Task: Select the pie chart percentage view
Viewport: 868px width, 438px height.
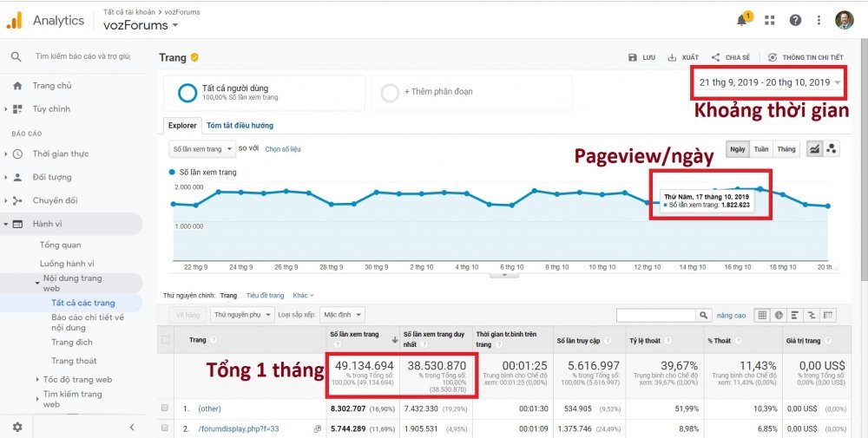Action: [779, 315]
